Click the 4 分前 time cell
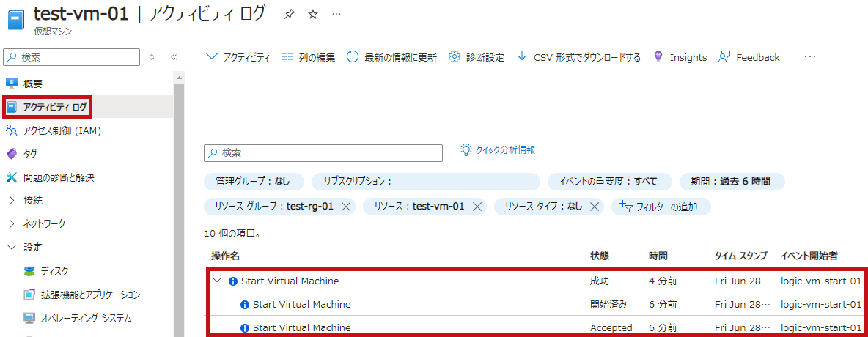Image resolution: width=868 pixels, height=337 pixels. click(x=663, y=281)
